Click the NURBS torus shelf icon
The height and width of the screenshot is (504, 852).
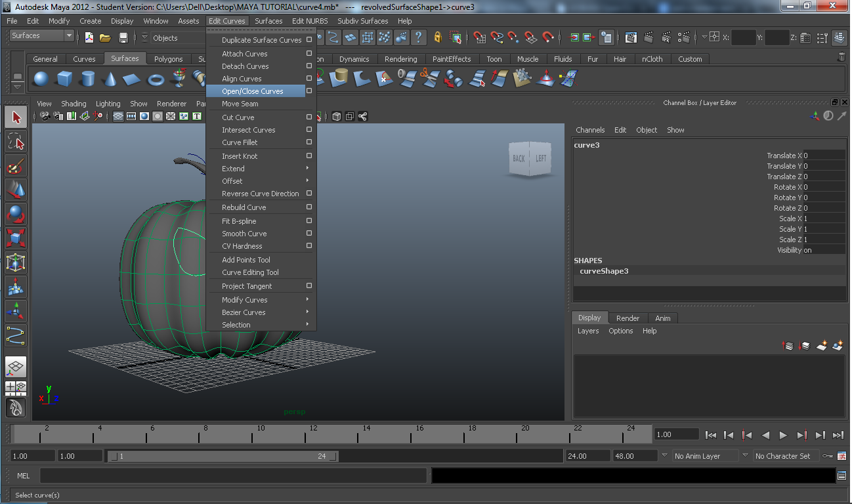156,79
